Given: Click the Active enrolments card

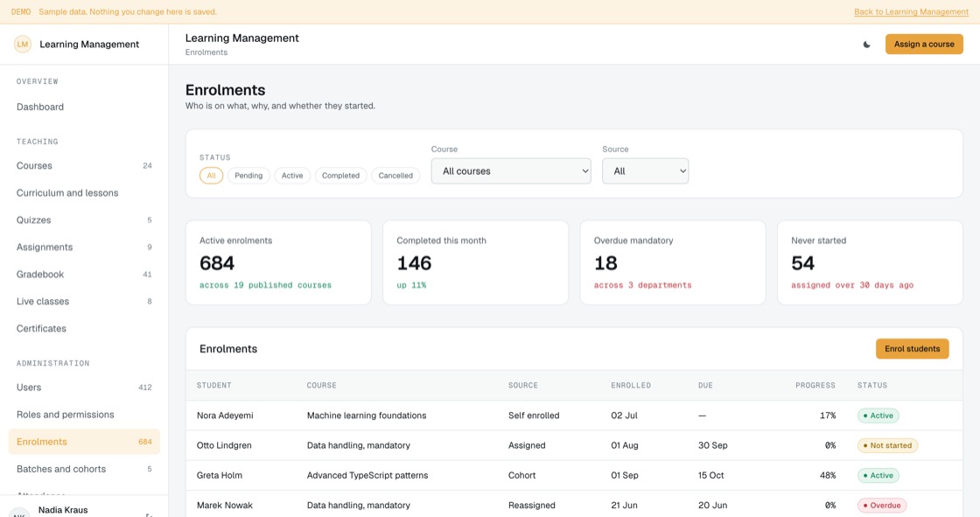Looking at the screenshot, I should [278, 262].
